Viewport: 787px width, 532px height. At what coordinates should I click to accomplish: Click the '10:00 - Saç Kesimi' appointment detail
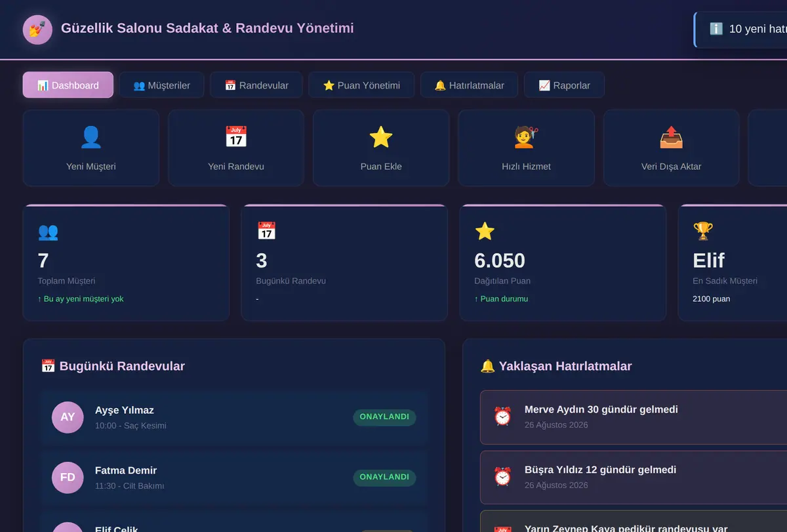click(x=131, y=426)
